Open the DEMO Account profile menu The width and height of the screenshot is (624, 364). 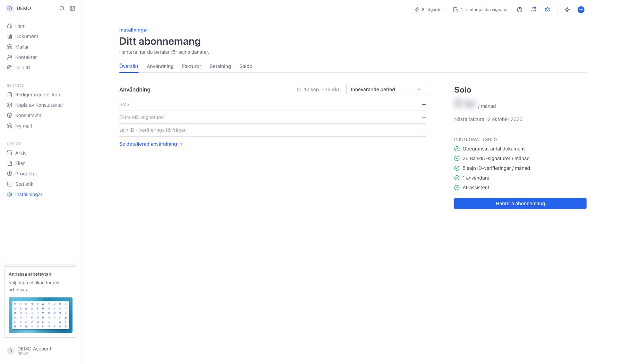click(41, 351)
